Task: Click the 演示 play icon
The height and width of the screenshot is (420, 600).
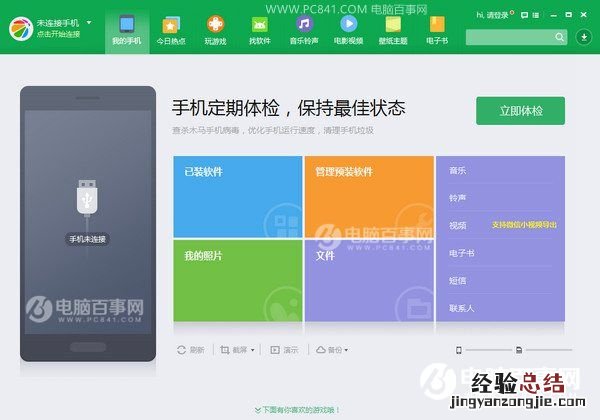Action: pos(275,350)
